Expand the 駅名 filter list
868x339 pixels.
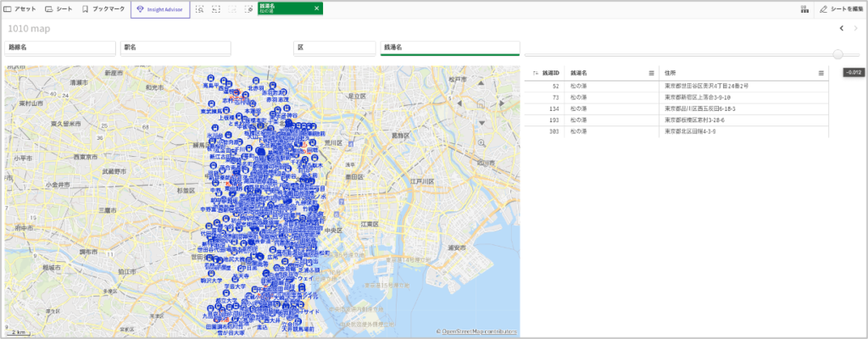[174, 47]
